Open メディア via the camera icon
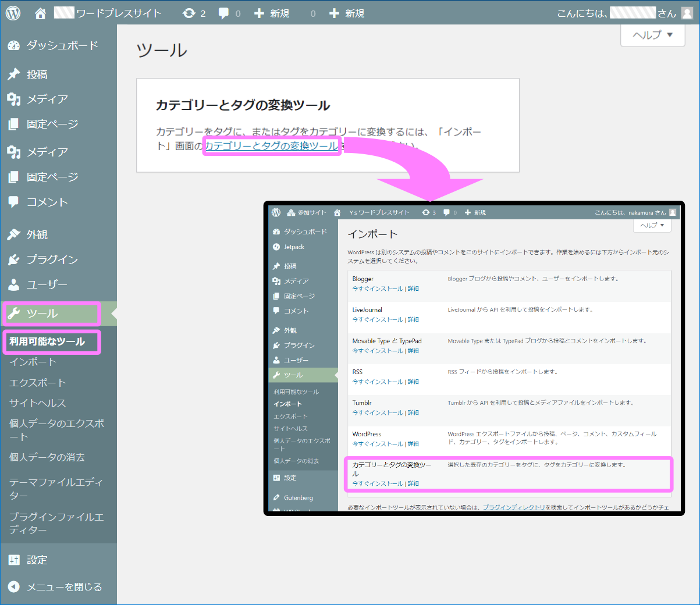The image size is (700, 605). [x=15, y=99]
